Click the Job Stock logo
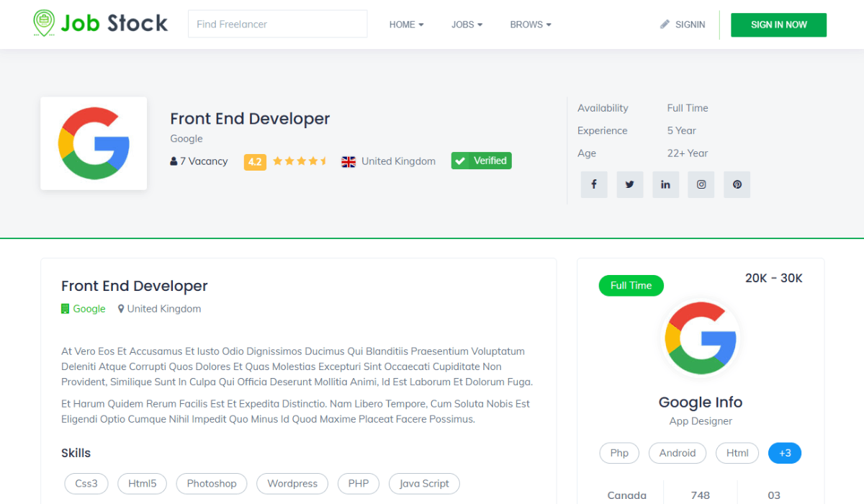864x504 pixels. tap(101, 24)
